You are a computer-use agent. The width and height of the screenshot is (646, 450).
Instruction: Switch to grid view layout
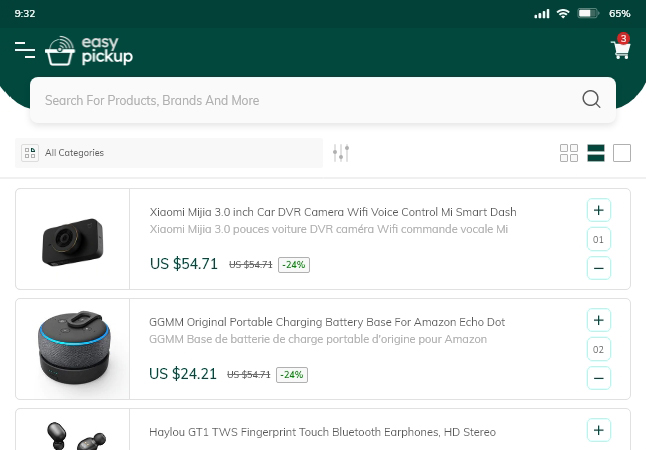569,153
